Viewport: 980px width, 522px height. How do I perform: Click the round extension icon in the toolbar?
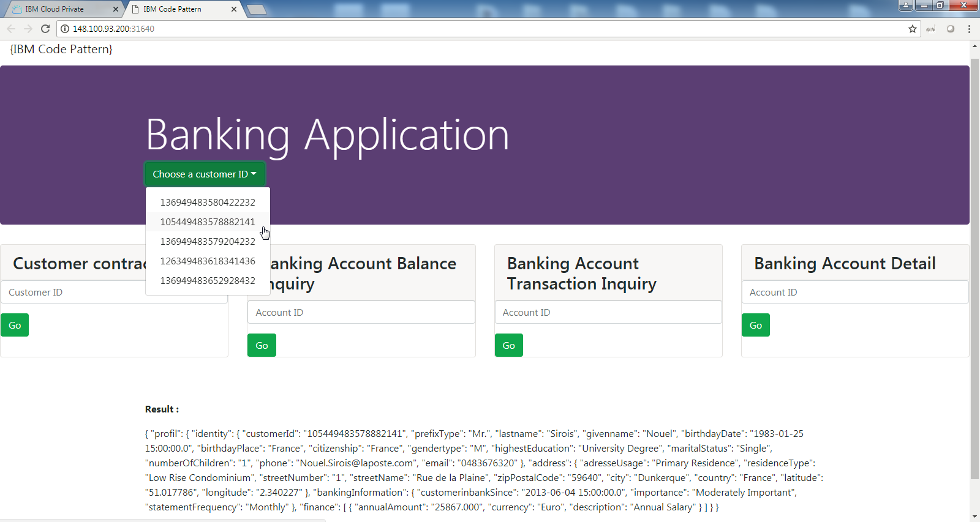click(x=951, y=29)
